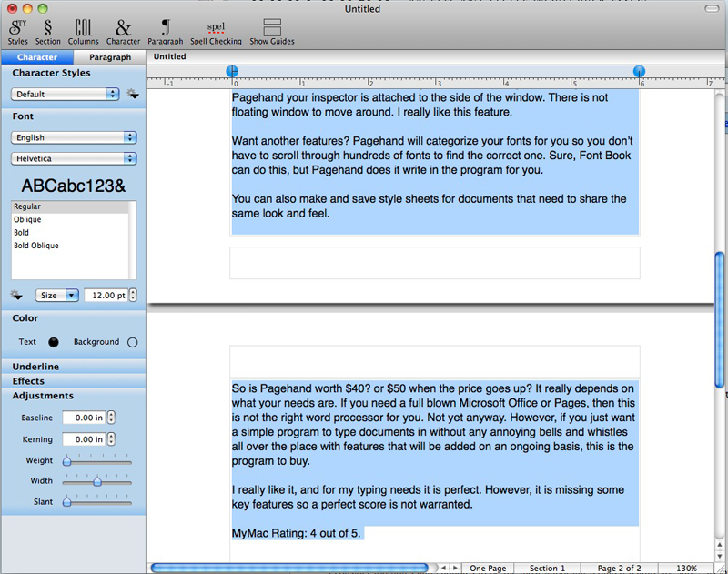Image resolution: width=728 pixels, height=574 pixels.
Task: Click the Kerning value input field
Action: (x=84, y=439)
